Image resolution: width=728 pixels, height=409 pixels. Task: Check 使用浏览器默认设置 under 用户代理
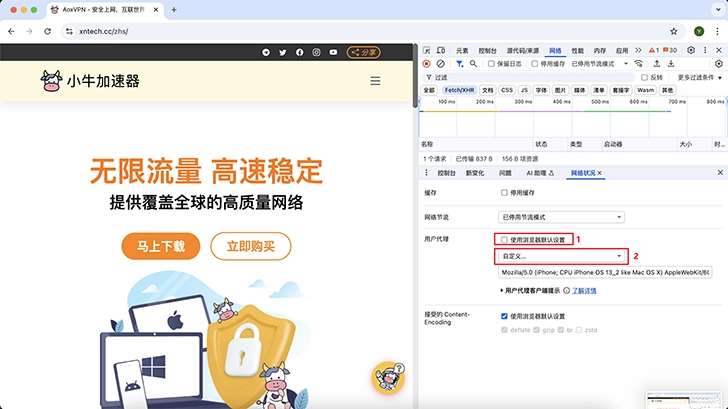pyautogui.click(x=505, y=240)
